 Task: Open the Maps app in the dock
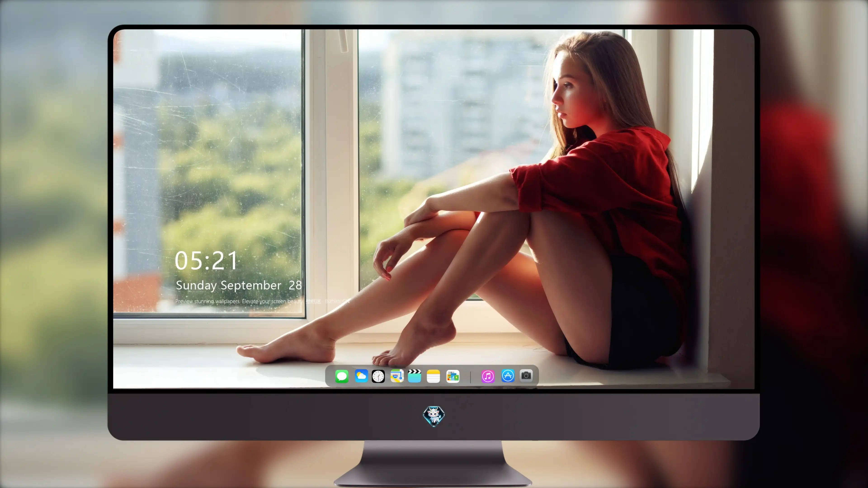pos(397,376)
